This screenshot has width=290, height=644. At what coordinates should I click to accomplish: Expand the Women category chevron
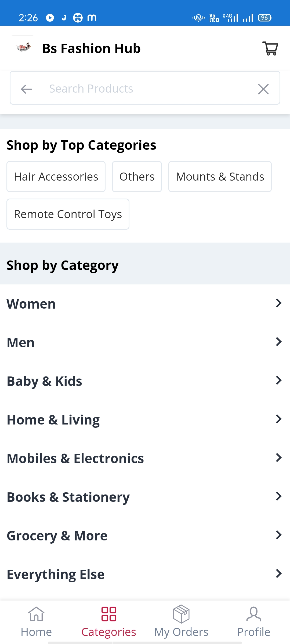pos(279,303)
